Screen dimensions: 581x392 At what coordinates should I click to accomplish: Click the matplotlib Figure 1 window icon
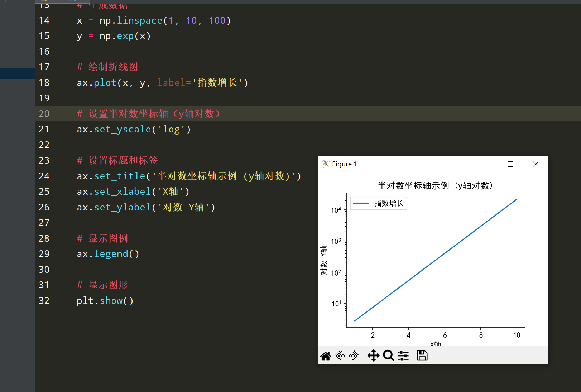tap(326, 164)
